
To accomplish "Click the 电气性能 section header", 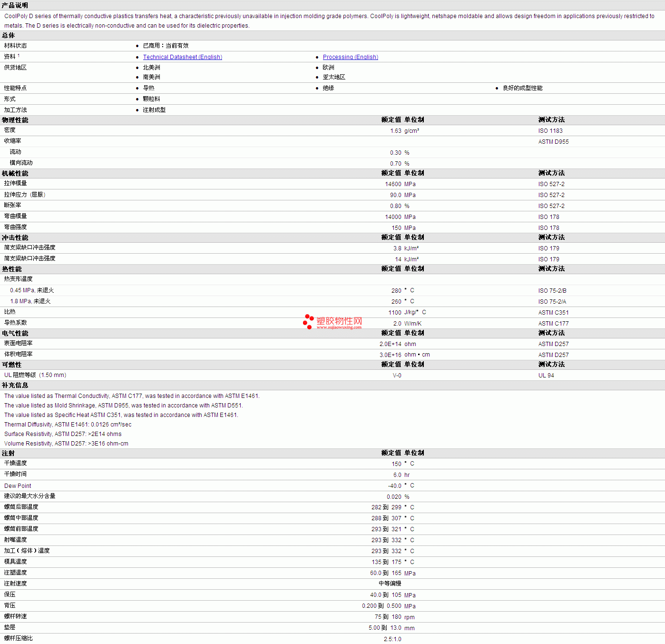I will point(15,333).
